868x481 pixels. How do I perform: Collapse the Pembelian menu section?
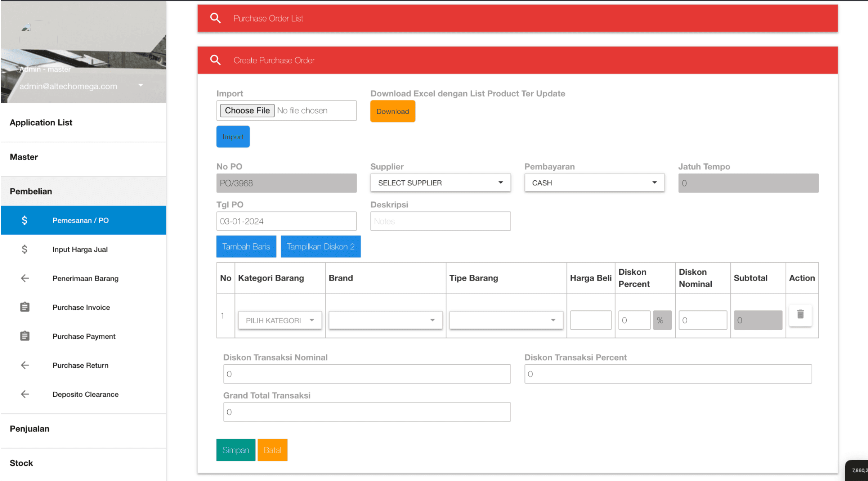click(83, 191)
